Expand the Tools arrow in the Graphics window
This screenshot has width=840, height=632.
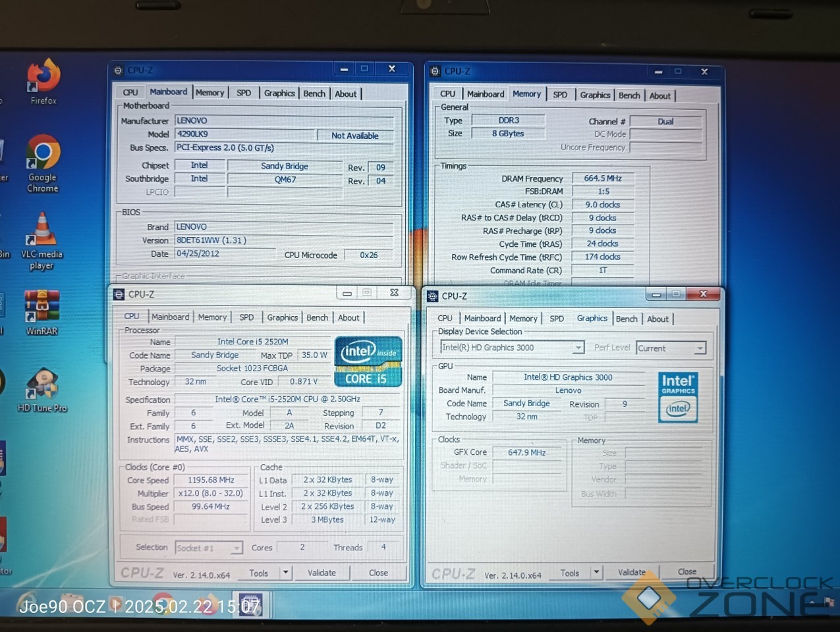coord(596,573)
